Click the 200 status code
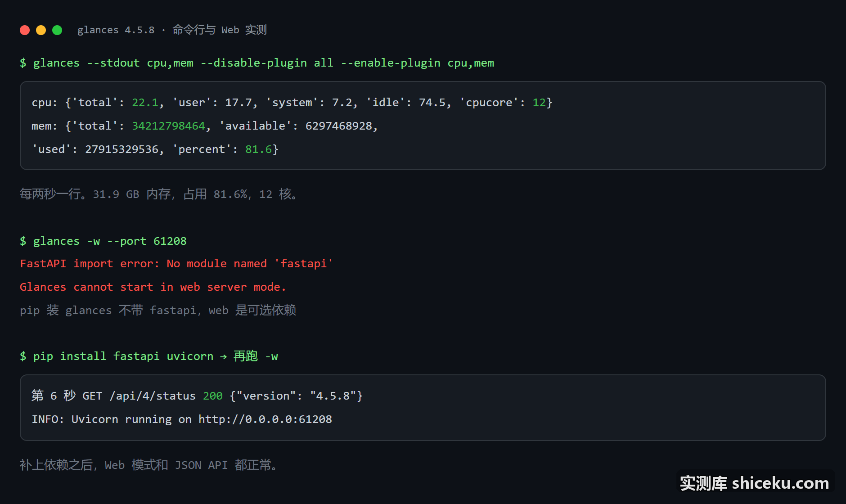 pos(213,396)
